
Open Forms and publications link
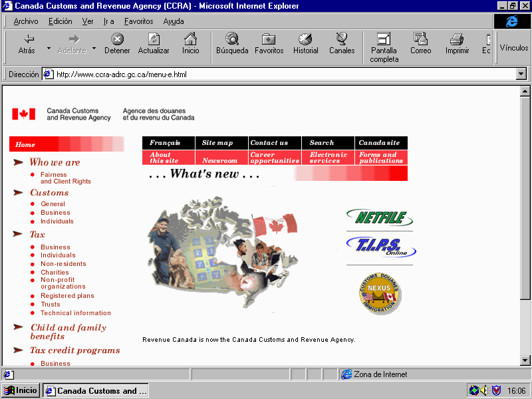(x=381, y=158)
